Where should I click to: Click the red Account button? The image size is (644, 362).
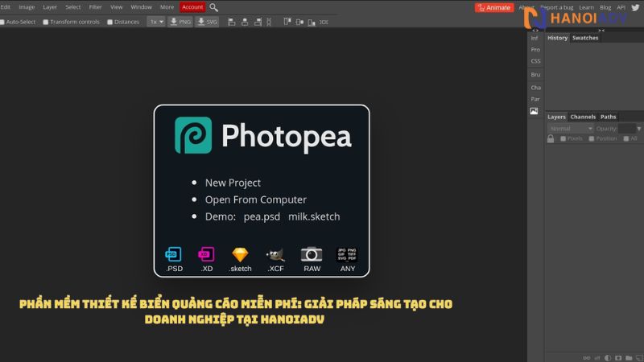pos(192,7)
